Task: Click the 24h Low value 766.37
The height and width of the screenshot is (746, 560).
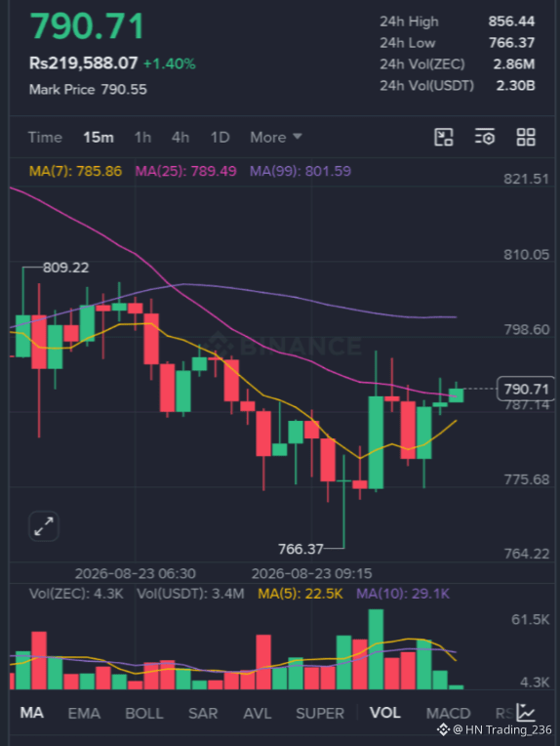Action: coord(512,43)
